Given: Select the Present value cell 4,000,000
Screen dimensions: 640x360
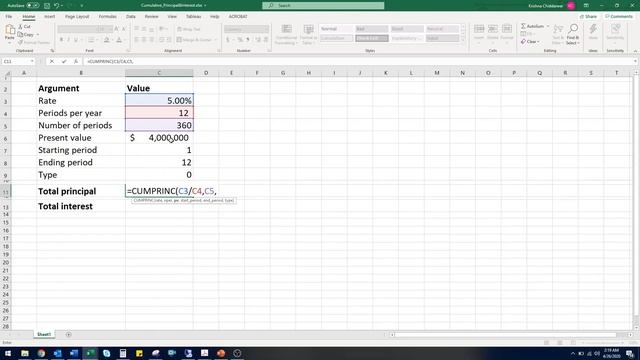Looking at the screenshot, I should pyautogui.click(x=159, y=138).
